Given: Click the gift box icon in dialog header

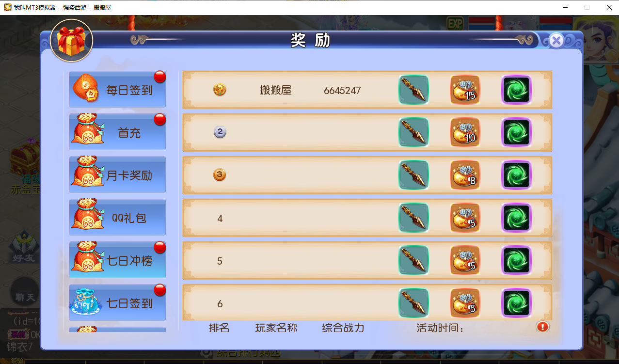Looking at the screenshot, I should tap(72, 41).
